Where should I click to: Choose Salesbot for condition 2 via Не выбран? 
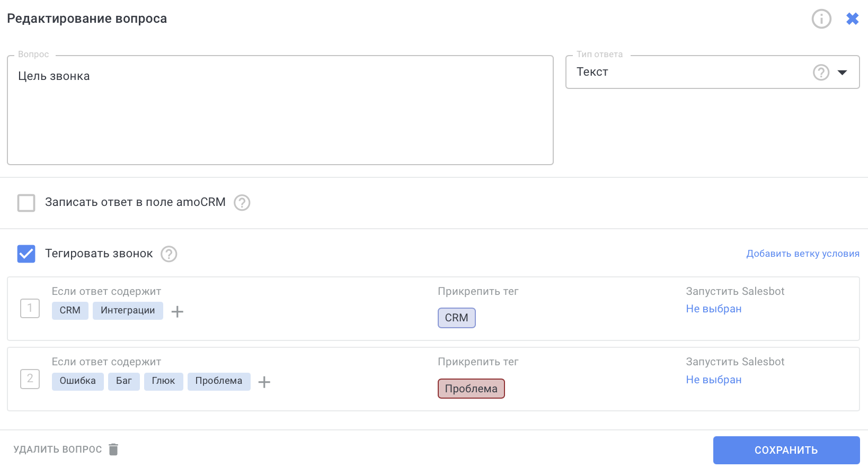pyautogui.click(x=713, y=380)
